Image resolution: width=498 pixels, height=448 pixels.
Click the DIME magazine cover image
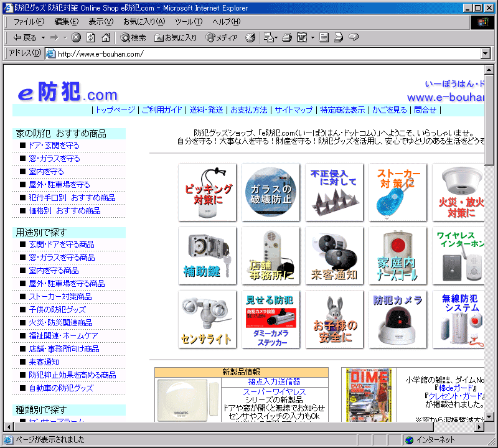(369, 395)
